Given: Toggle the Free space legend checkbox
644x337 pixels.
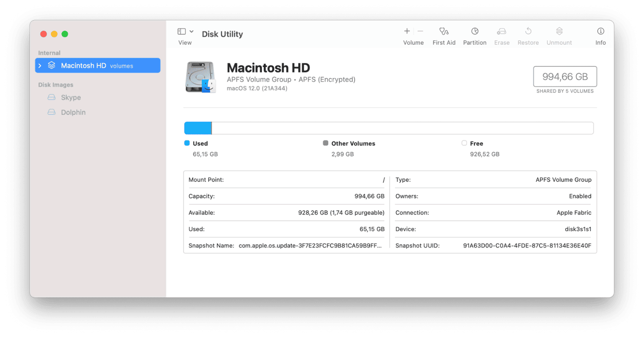Looking at the screenshot, I should click(x=464, y=143).
